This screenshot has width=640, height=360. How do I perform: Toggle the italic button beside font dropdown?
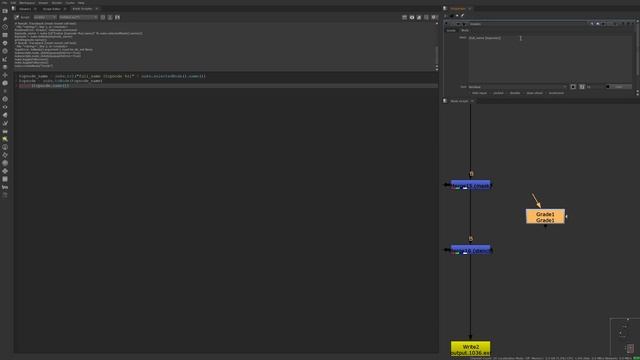pos(582,87)
